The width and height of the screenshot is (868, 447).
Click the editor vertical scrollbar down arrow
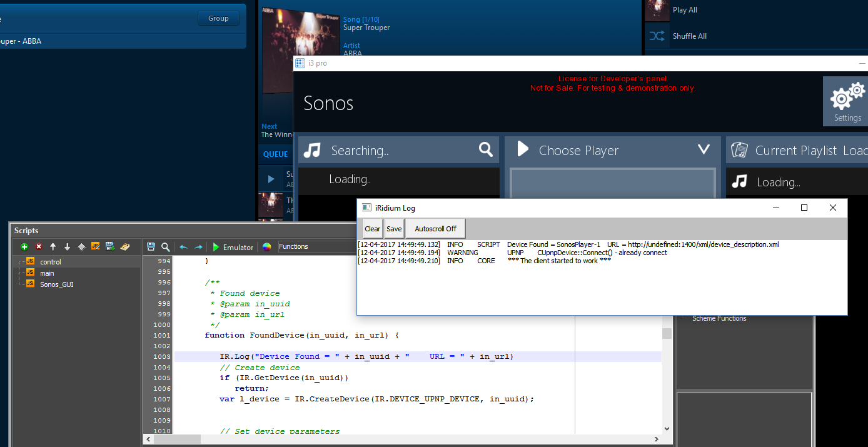click(667, 429)
